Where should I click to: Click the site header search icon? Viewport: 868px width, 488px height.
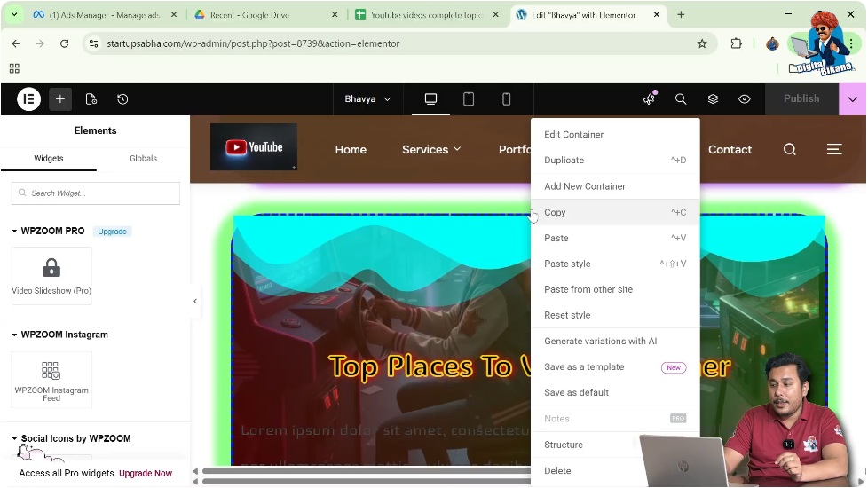pyautogui.click(x=790, y=149)
